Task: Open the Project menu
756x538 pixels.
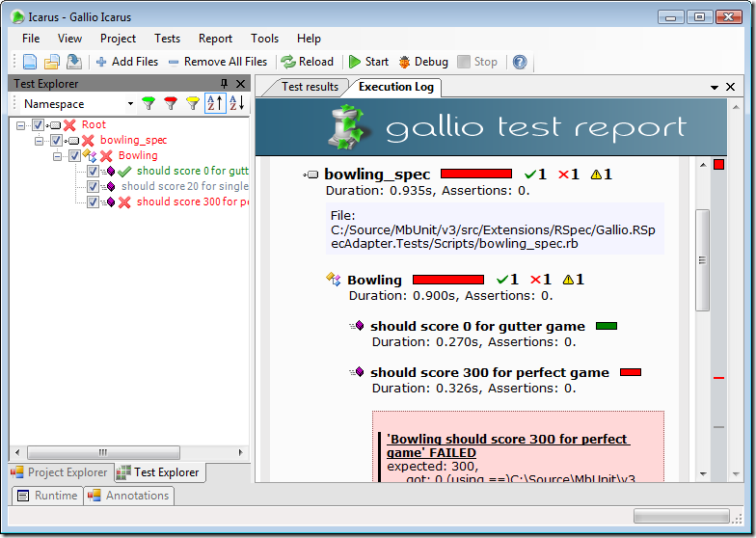Action: [118, 39]
